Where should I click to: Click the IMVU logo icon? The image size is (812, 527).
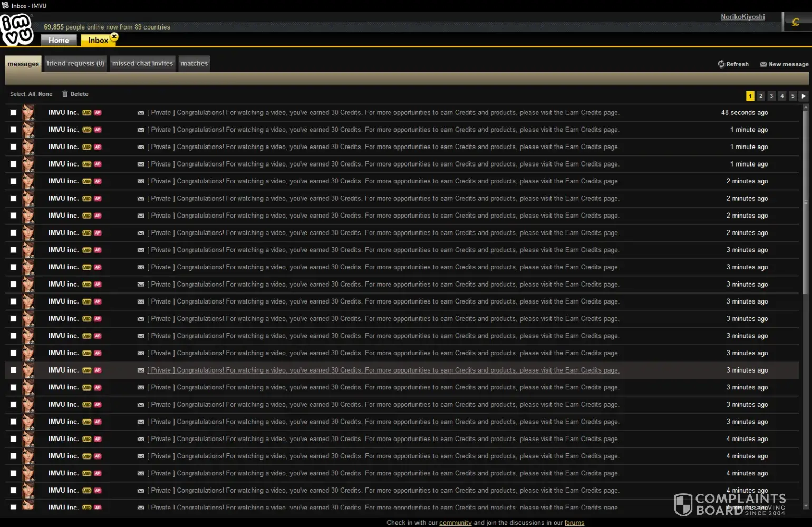pos(17,30)
